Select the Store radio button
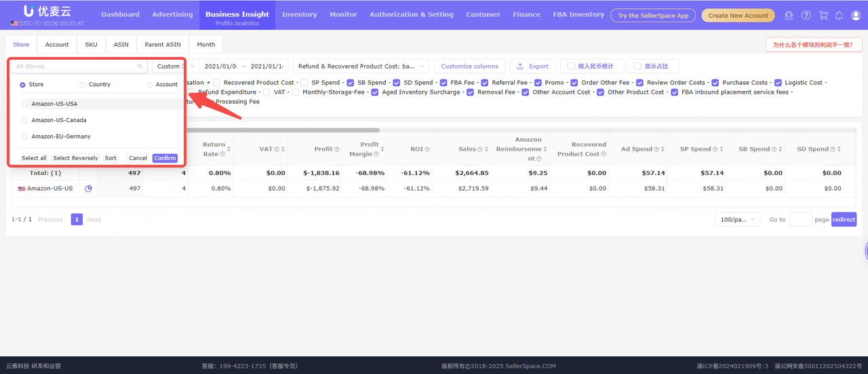Screen dimensions: 868x374 [22, 85]
